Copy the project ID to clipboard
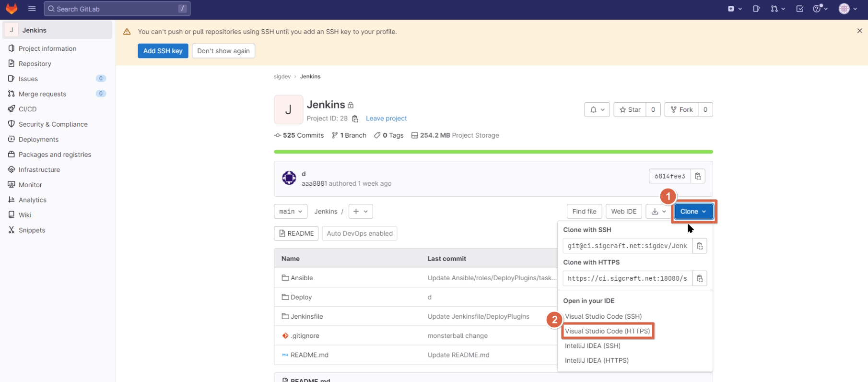The height and width of the screenshot is (382, 868). pyautogui.click(x=355, y=119)
